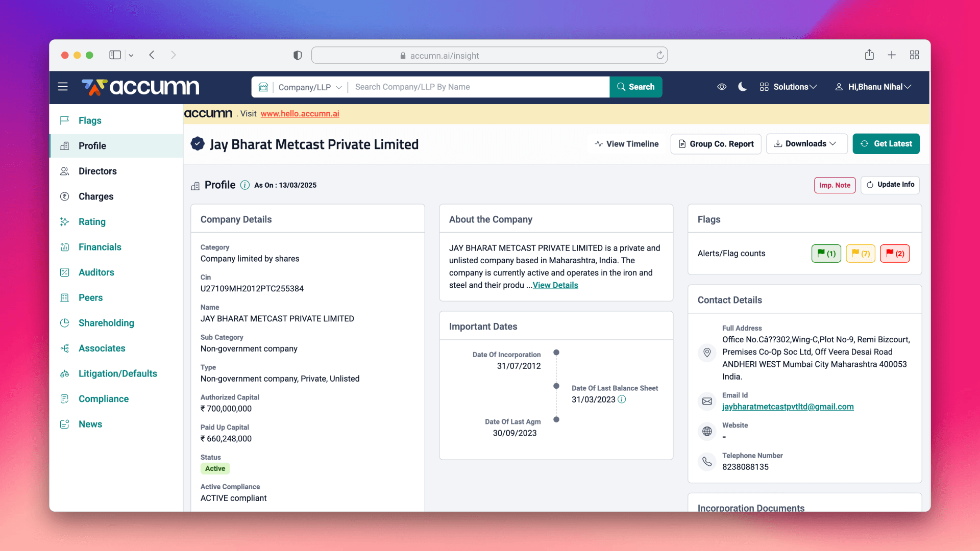Open the hamburger menu icon
The width and height of the screenshot is (980, 551).
[63, 87]
